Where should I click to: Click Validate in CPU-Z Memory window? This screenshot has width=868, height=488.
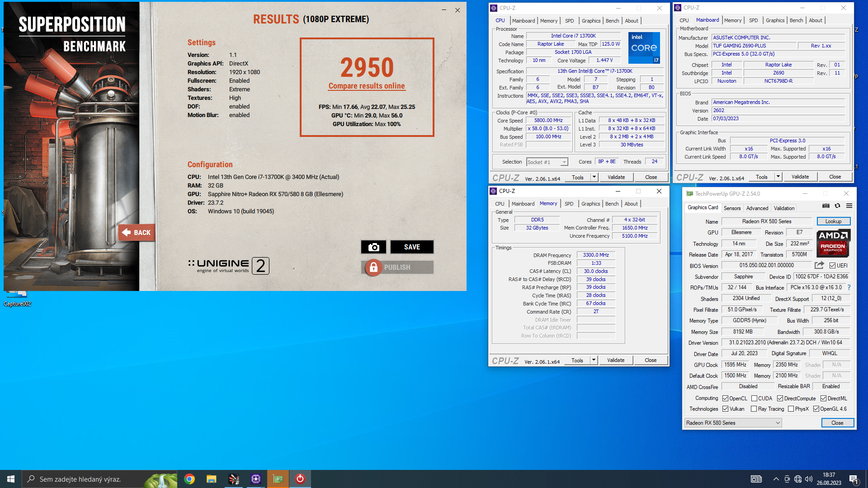tap(616, 360)
